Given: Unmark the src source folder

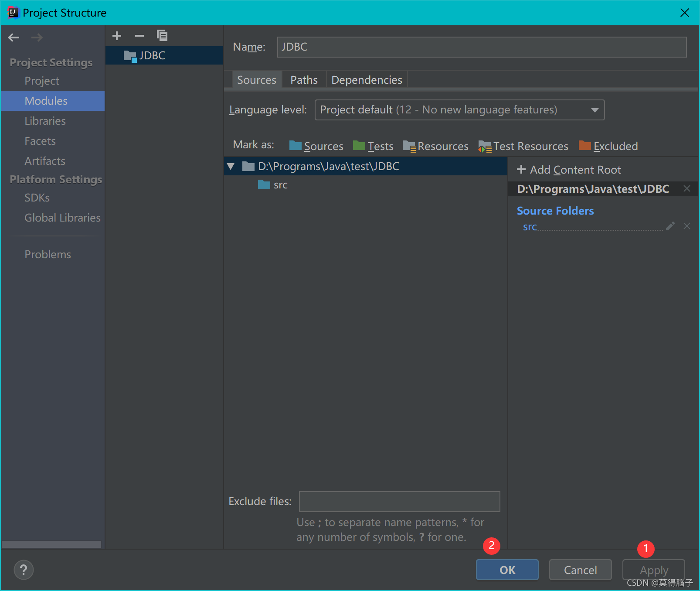Looking at the screenshot, I should [687, 226].
